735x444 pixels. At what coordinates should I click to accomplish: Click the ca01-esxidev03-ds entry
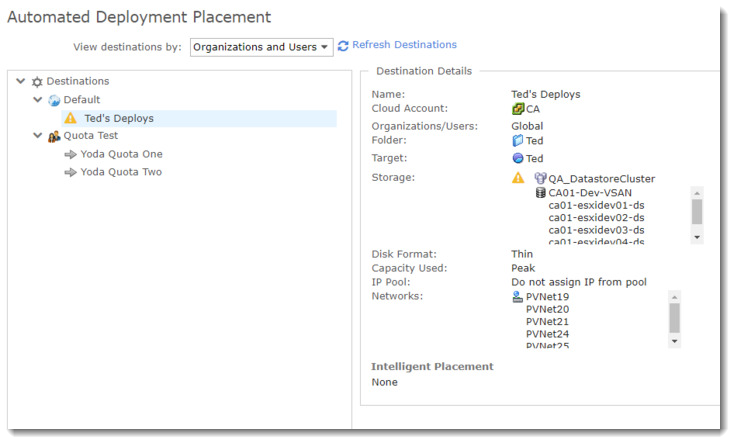(x=596, y=230)
